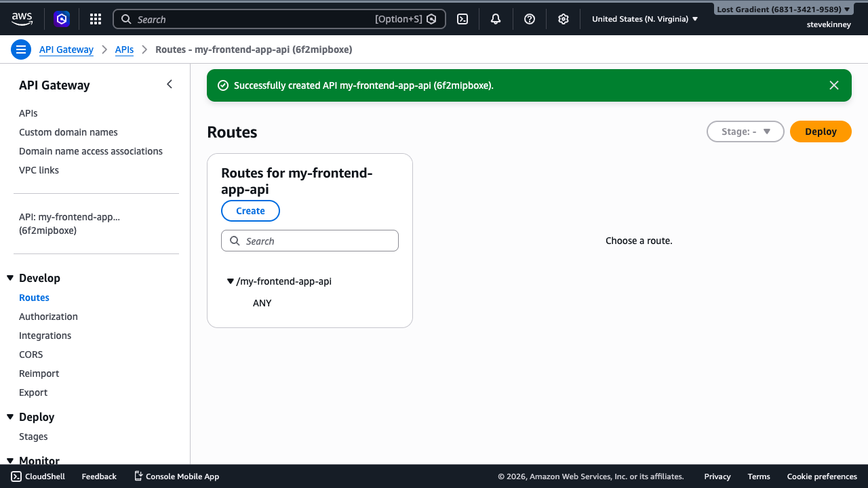Viewport: 868px width, 488px height.
Task: Collapse the API Gateway side panel
Action: 170,85
